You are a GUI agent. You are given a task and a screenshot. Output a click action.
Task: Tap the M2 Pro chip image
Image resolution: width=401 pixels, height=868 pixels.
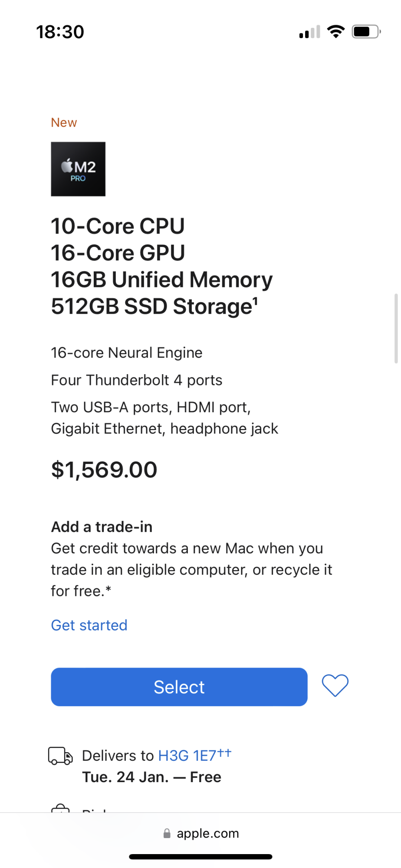(x=78, y=169)
